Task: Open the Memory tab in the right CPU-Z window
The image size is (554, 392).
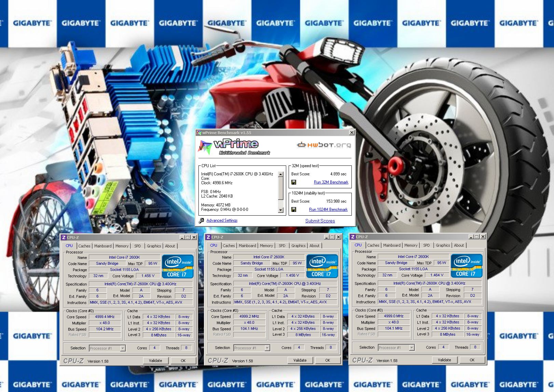Action: (x=411, y=245)
